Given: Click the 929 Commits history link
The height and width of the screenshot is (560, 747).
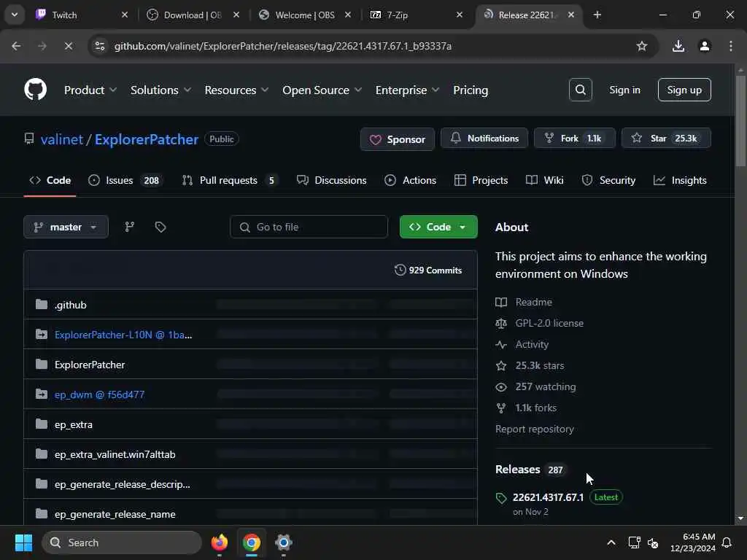Looking at the screenshot, I should (427, 270).
